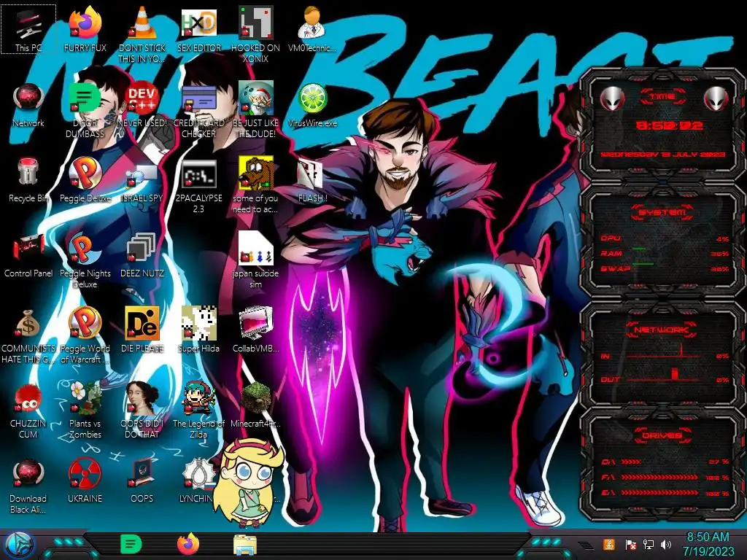The height and width of the screenshot is (560, 747).
Task: Click the left Alienware head widget icon
Action: (x=612, y=98)
